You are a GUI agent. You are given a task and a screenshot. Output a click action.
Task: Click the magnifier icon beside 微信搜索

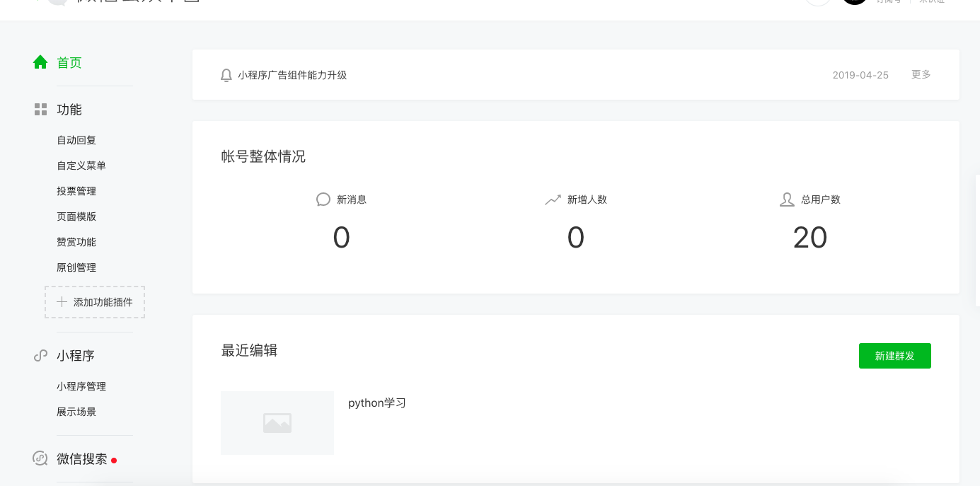pos(40,458)
